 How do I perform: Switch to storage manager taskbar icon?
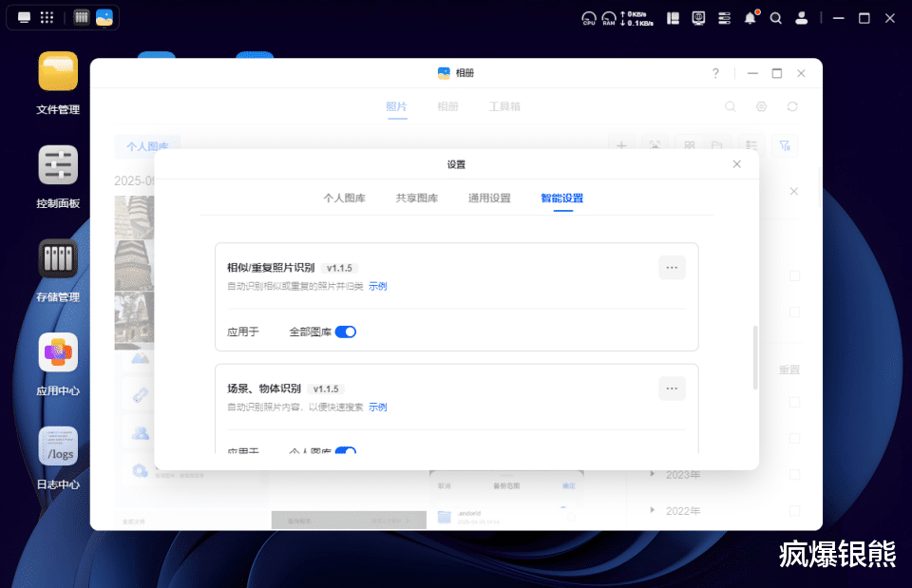pos(82,17)
